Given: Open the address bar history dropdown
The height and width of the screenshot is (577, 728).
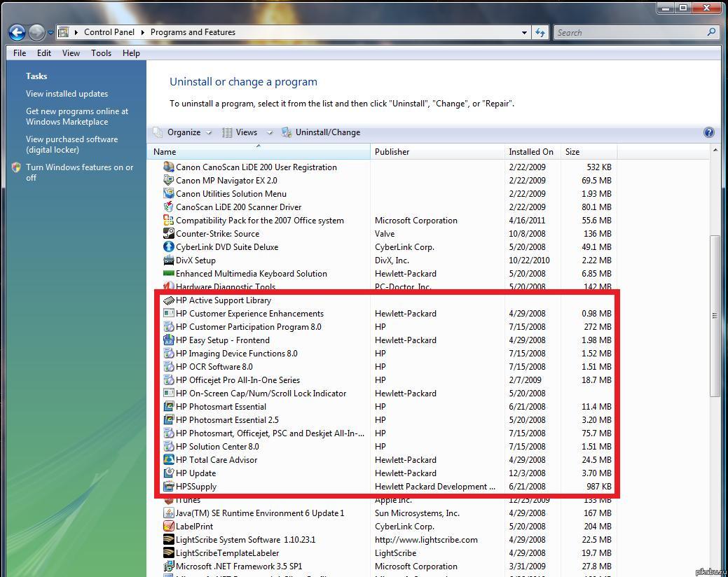Looking at the screenshot, I should click(524, 32).
